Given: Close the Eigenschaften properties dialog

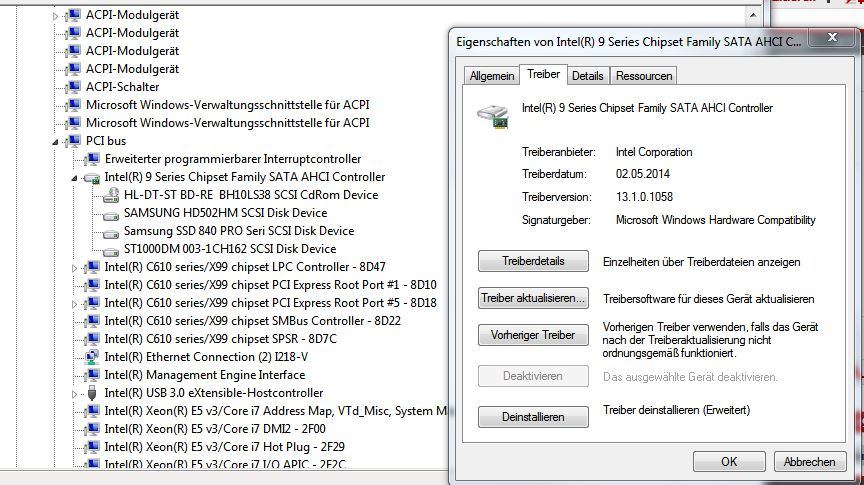Looking at the screenshot, I should click(832, 37).
